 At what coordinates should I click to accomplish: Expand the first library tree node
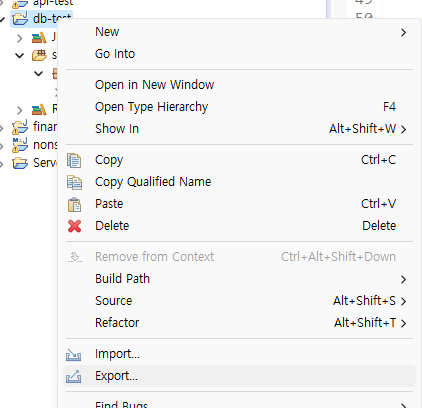pyautogui.click(x=20, y=38)
